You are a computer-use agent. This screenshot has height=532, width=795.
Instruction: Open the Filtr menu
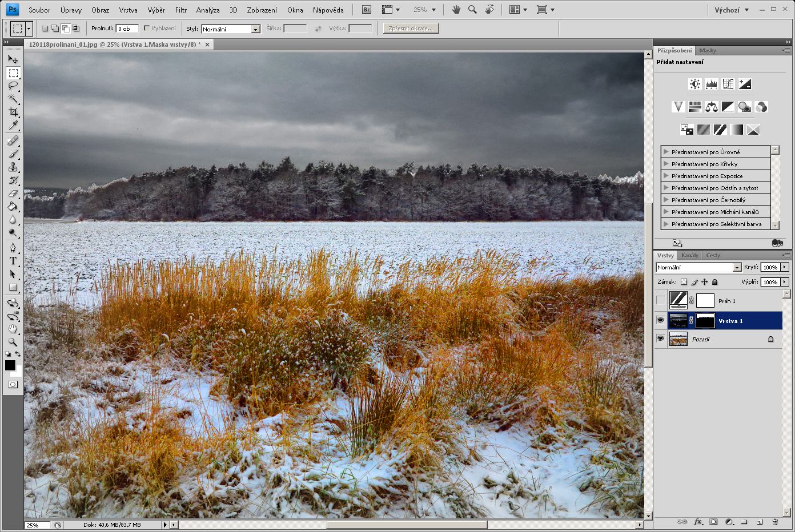(x=180, y=10)
